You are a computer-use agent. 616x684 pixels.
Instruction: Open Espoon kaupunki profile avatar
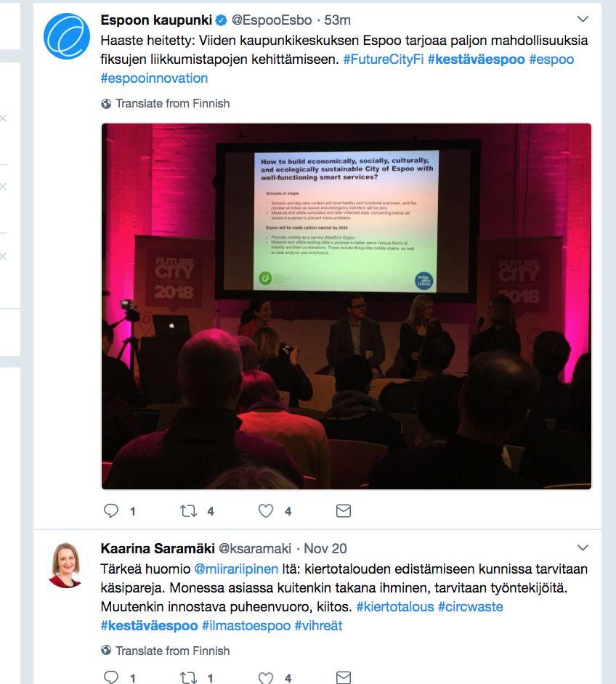click(x=67, y=36)
